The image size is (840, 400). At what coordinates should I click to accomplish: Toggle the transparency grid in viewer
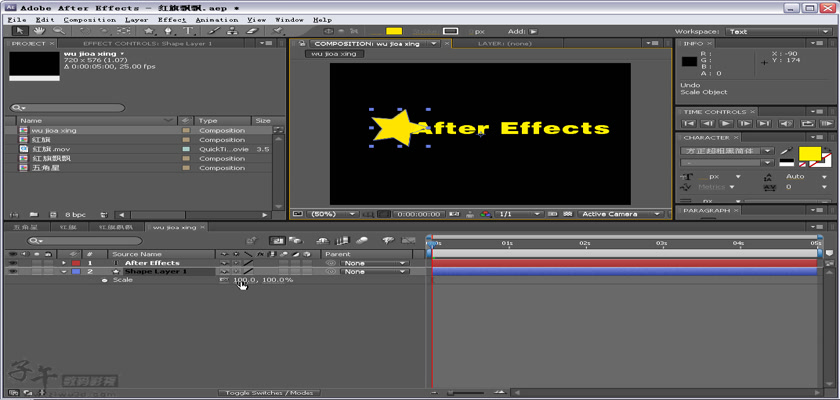click(568, 214)
